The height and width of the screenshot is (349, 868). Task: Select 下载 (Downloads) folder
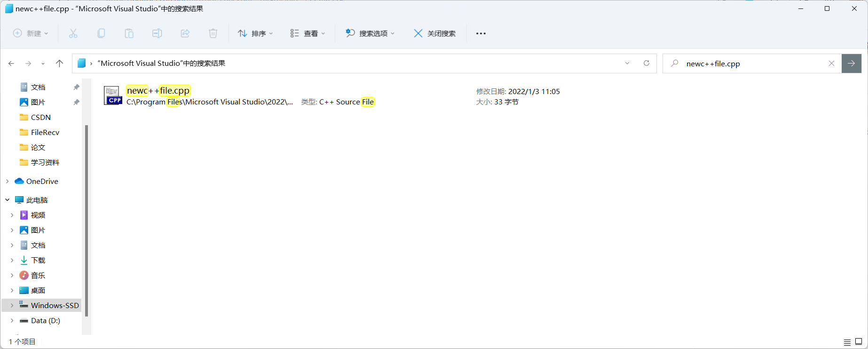pyautogui.click(x=38, y=260)
